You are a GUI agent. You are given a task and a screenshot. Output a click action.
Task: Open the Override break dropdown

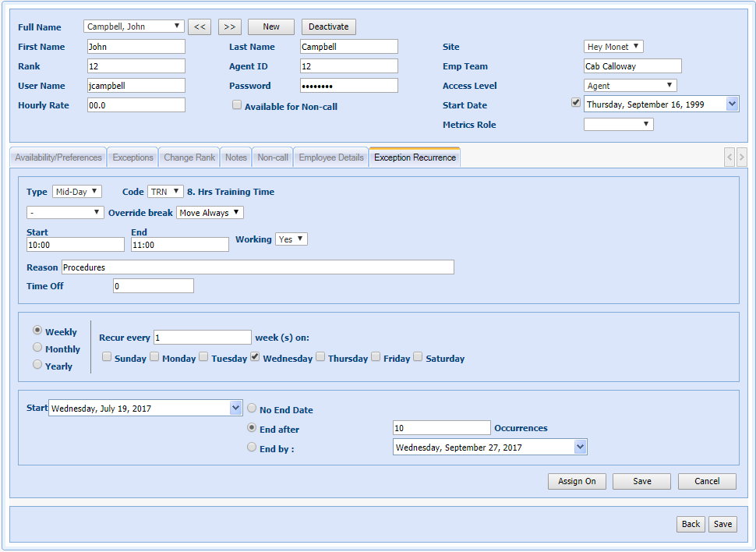click(x=210, y=212)
